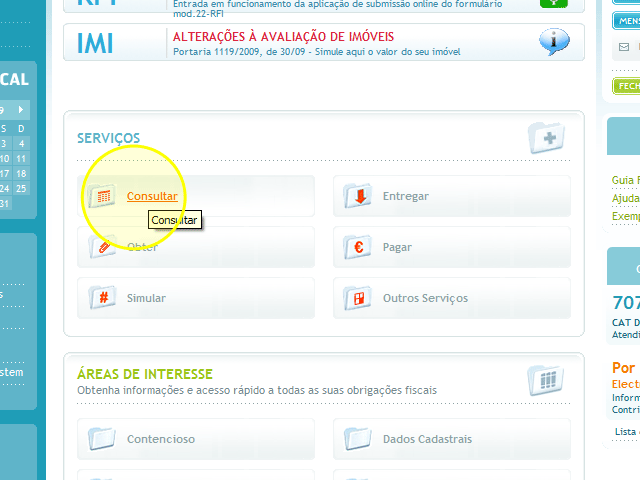This screenshot has height=480, width=640.
Task: Select day 18 in the calendar
Action: pyautogui.click(x=21, y=174)
